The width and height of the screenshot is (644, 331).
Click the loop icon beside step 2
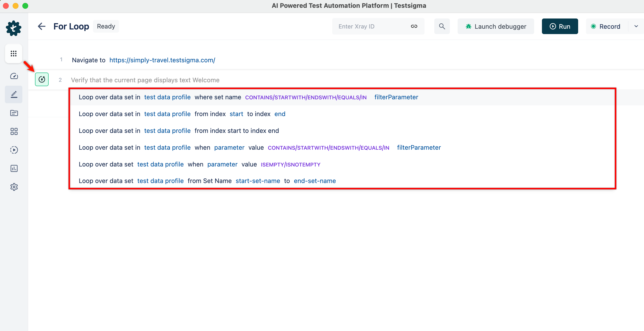pos(42,80)
